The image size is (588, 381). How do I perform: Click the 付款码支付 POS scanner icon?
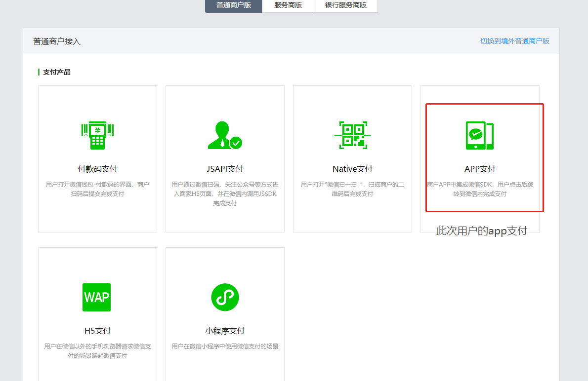tap(97, 135)
